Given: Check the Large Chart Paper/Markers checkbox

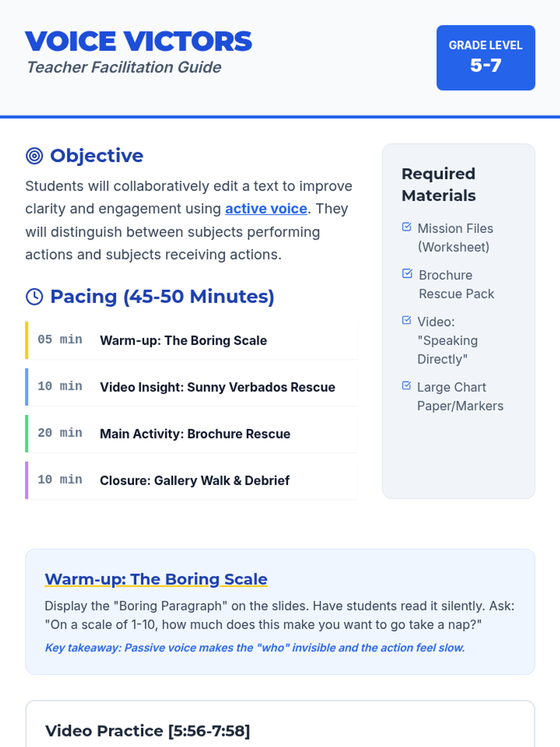Looking at the screenshot, I should tap(406, 386).
